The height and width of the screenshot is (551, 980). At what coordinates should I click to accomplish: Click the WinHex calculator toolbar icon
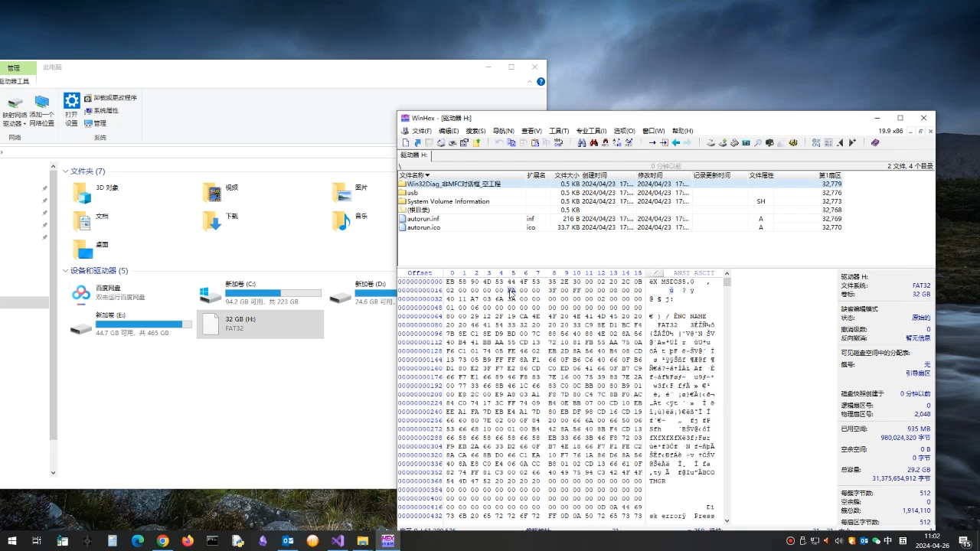745,142
